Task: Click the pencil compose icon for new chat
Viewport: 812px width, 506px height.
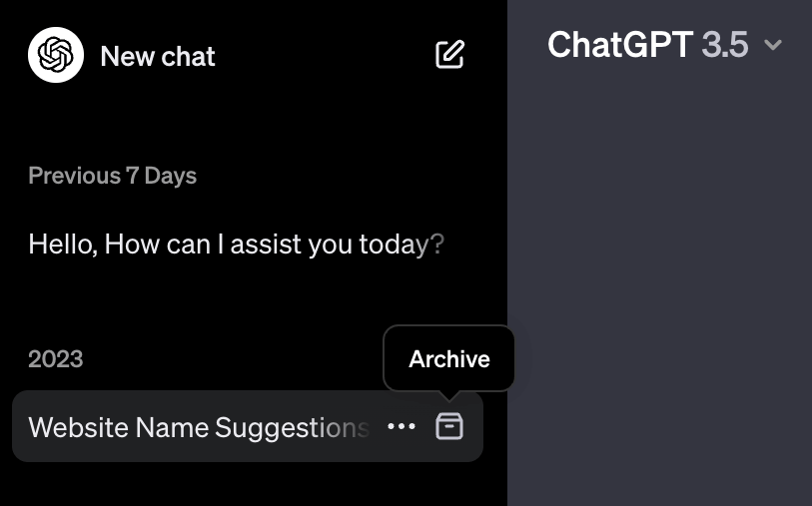Action: pyautogui.click(x=450, y=55)
